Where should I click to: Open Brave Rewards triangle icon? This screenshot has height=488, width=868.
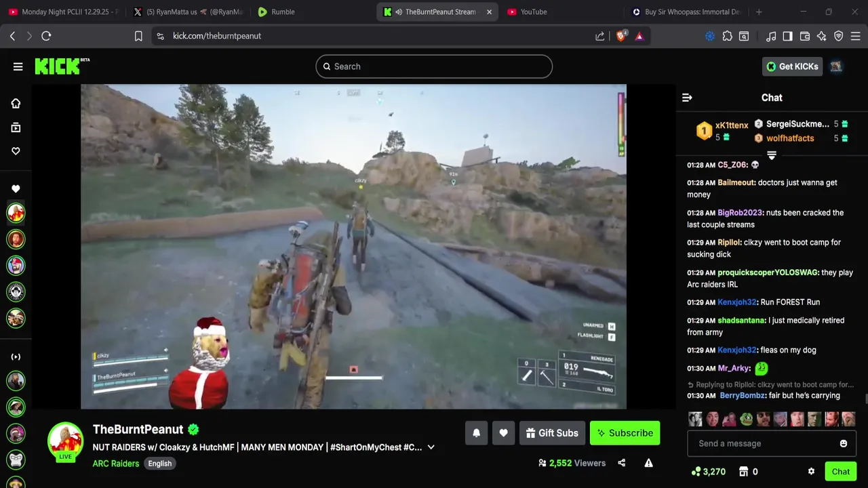[x=639, y=36]
